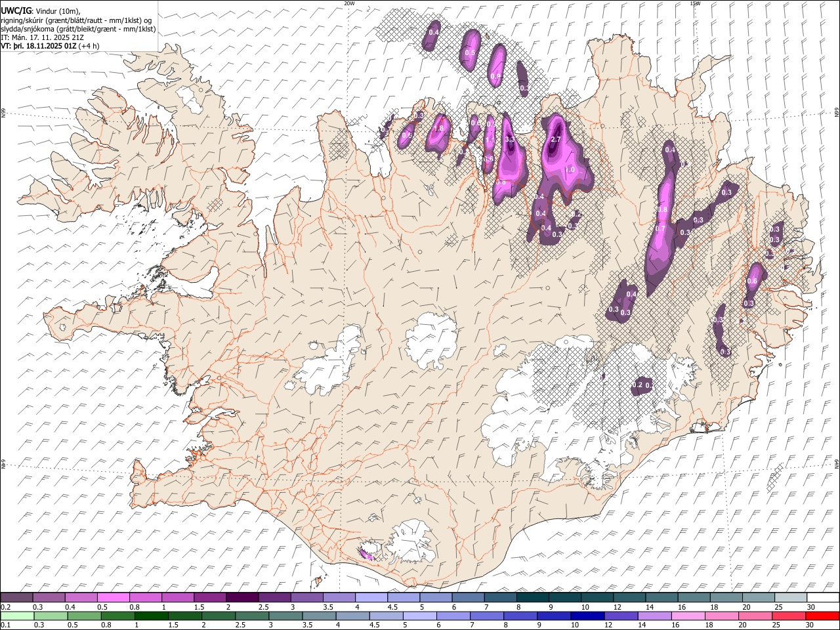The image size is (840, 630).
Task: Select the lower legend swatch between 0.5 and 0.8
Action: point(84,616)
